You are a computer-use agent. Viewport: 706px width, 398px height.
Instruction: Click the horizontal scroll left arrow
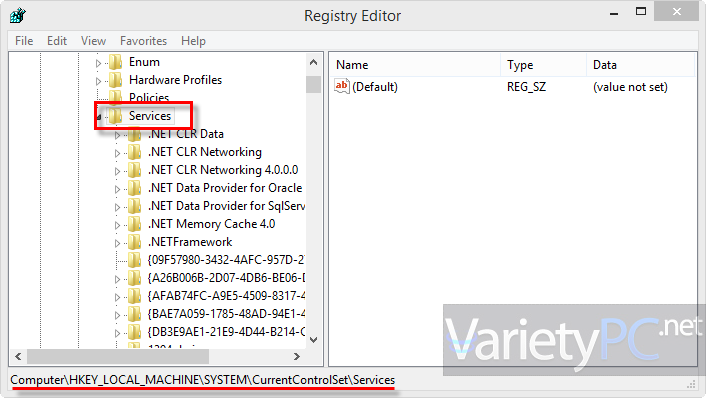[x=18, y=357]
